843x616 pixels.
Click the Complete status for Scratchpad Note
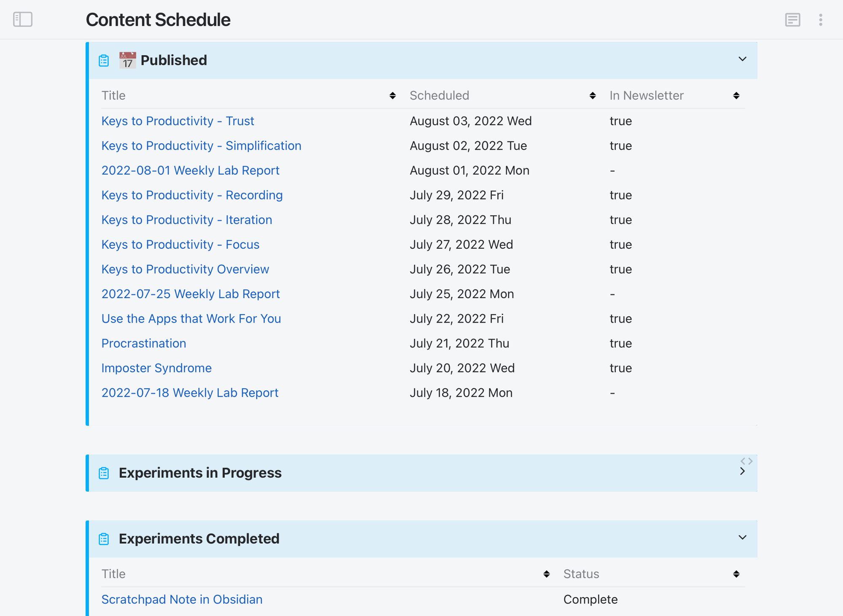pyautogui.click(x=591, y=600)
